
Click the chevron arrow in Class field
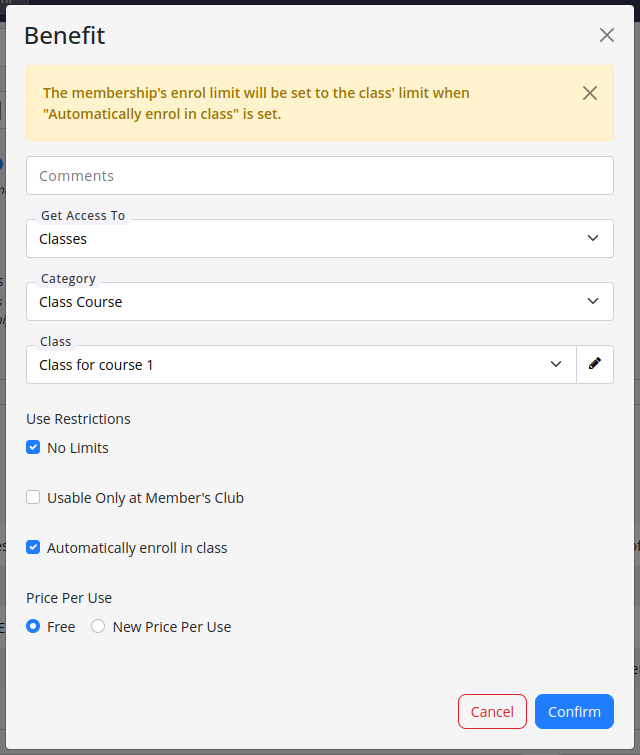pos(556,365)
